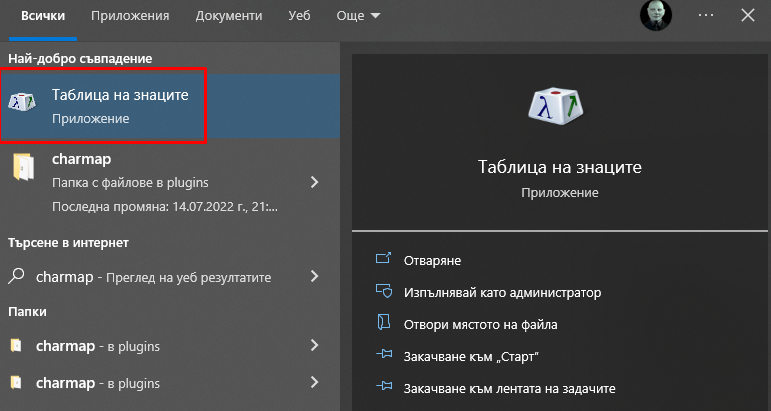Open the Таблица на знаците best match result

pyautogui.click(x=170, y=106)
